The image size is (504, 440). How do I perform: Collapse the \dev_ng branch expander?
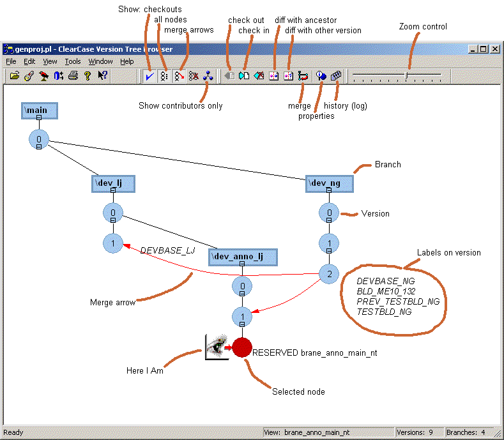point(329,190)
